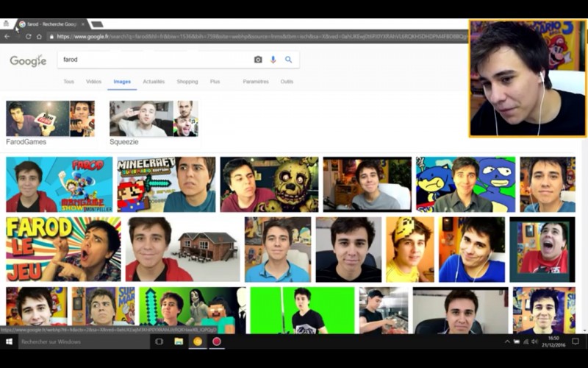588x368 pixels.
Task: Open the Minecraft Super Mario Edition thumbnail
Action: pyautogui.click(x=167, y=185)
